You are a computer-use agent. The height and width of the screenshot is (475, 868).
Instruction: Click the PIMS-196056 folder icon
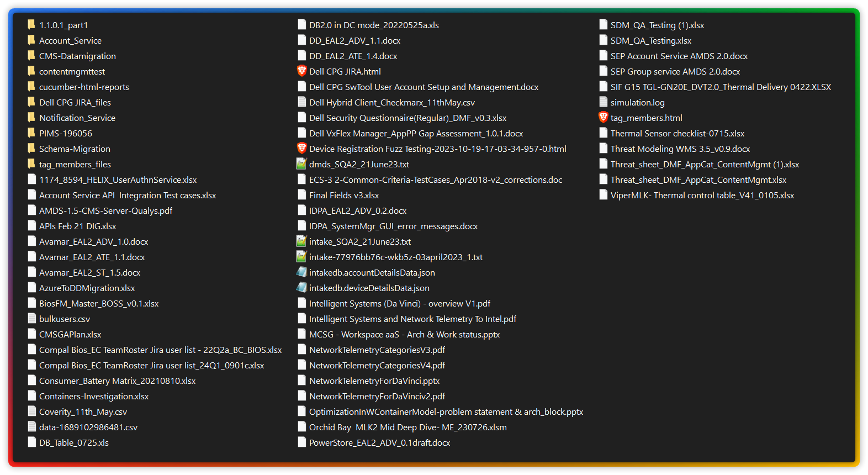pos(31,133)
